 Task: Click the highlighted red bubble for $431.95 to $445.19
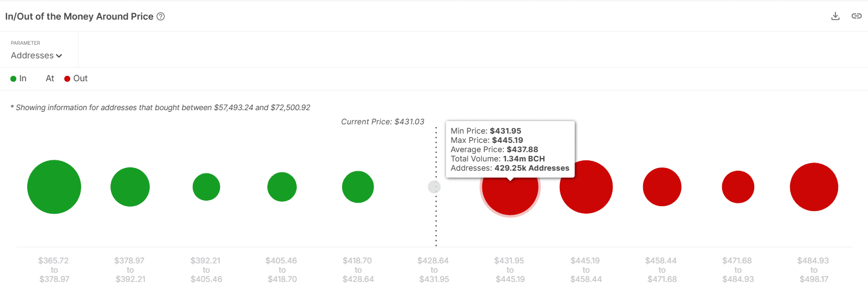pyautogui.click(x=510, y=197)
